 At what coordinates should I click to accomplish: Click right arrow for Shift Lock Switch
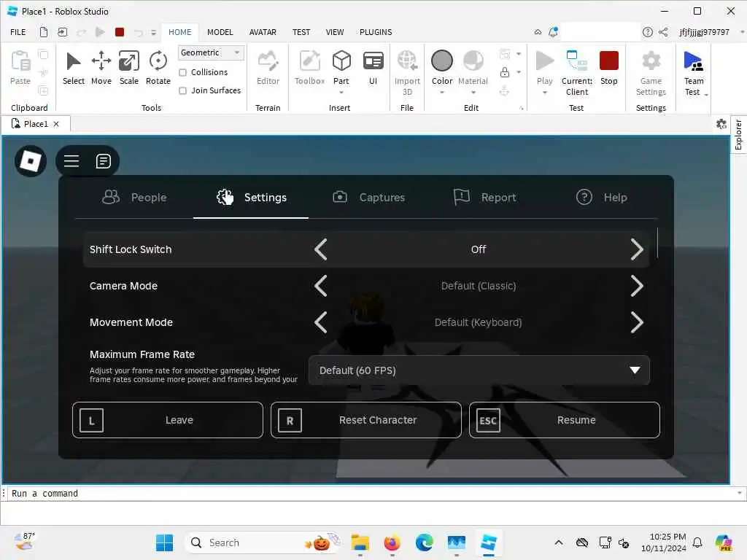click(636, 249)
